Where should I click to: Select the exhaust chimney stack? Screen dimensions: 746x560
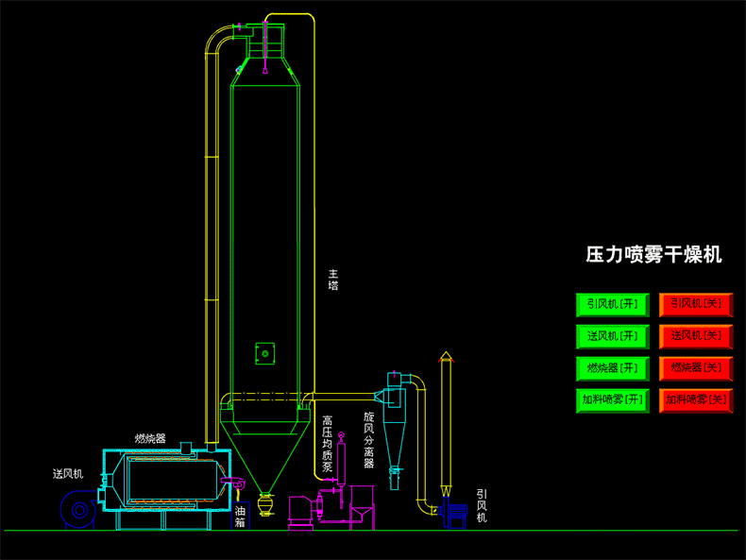coord(446,425)
